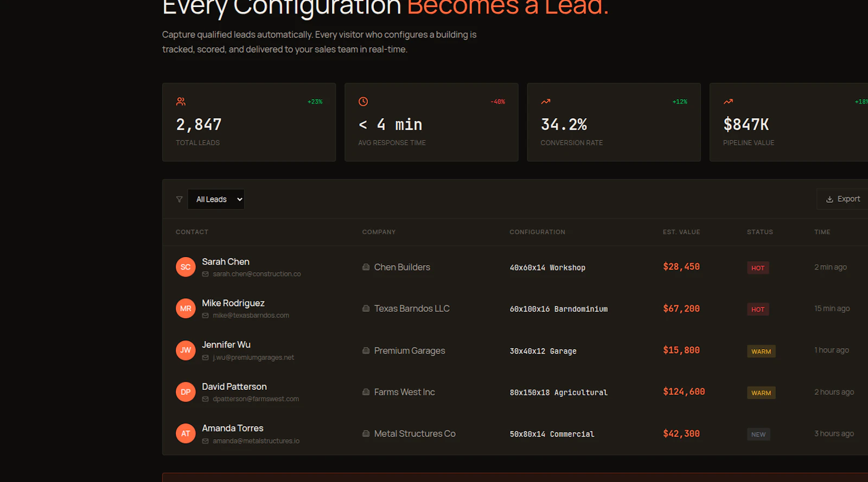This screenshot has height=482, width=868.
Task: Click the +23% change indicator
Action: pos(315,102)
